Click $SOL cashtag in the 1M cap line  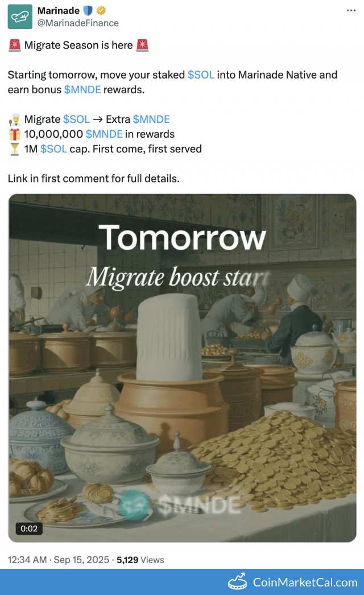click(x=53, y=149)
